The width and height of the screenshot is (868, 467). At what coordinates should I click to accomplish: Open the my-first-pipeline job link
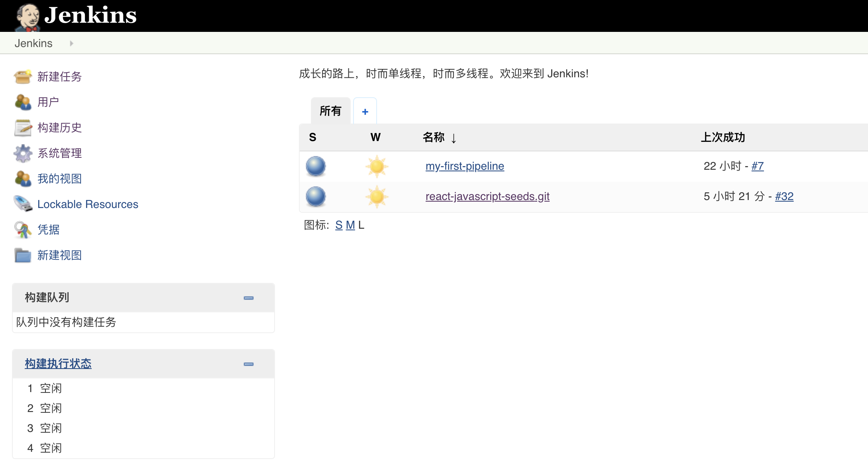(465, 166)
